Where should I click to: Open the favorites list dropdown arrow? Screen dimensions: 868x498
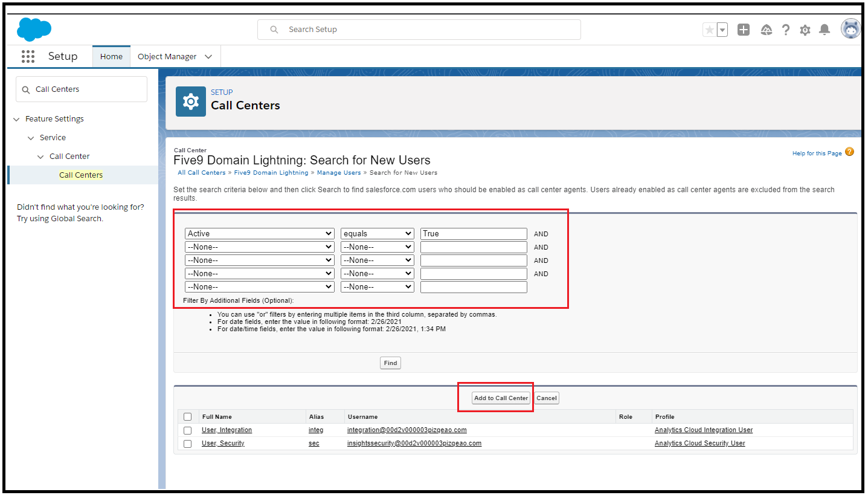point(722,30)
